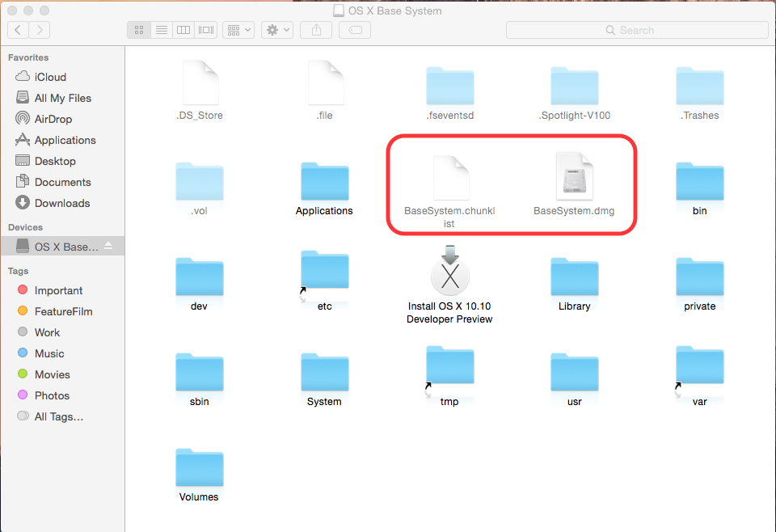The image size is (776, 532).
Task: Switch to Cover Flow view
Action: tap(206, 30)
